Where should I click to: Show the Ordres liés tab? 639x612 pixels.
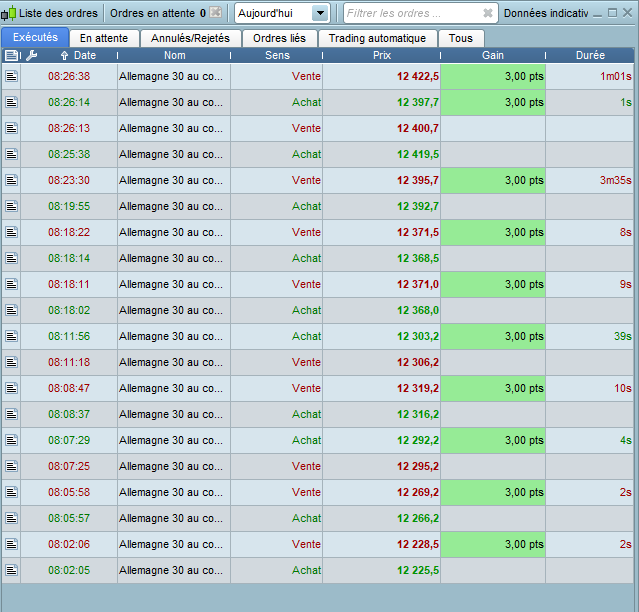point(279,38)
